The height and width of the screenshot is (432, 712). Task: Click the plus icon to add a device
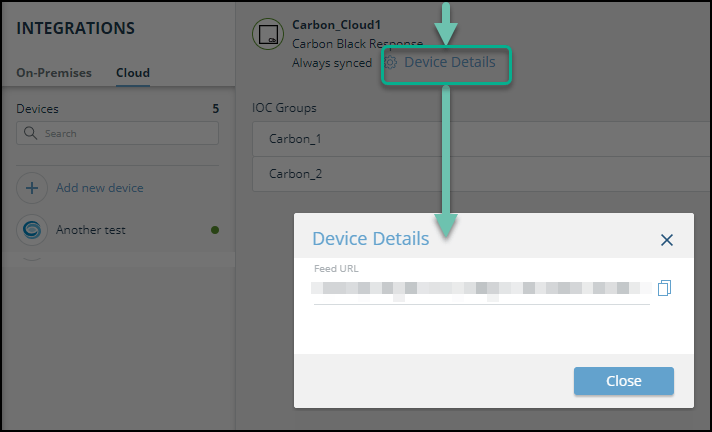(32, 188)
